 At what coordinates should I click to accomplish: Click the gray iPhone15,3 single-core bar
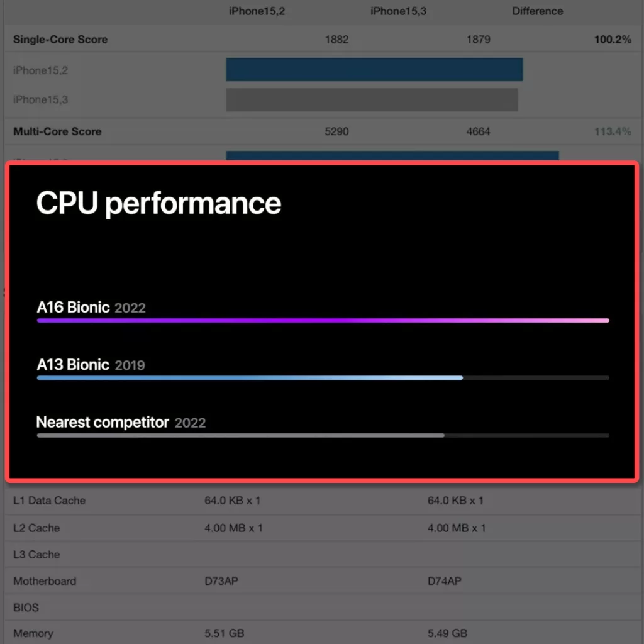[x=372, y=99]
